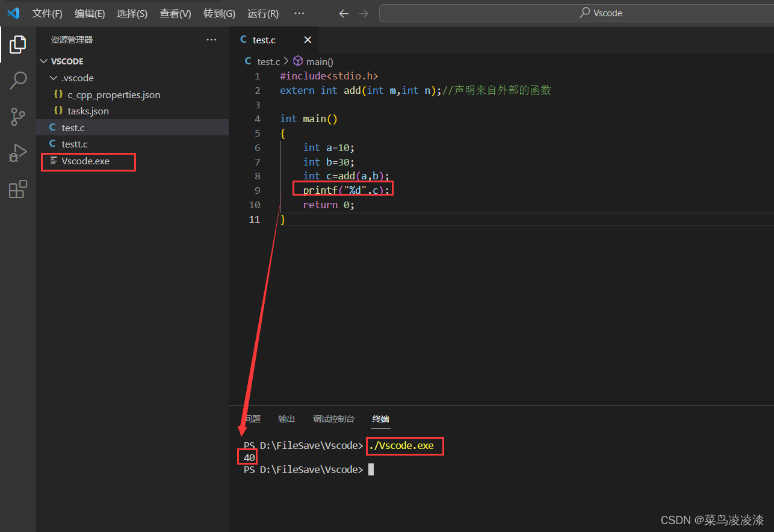Open the Search view in activity bar

18,80
